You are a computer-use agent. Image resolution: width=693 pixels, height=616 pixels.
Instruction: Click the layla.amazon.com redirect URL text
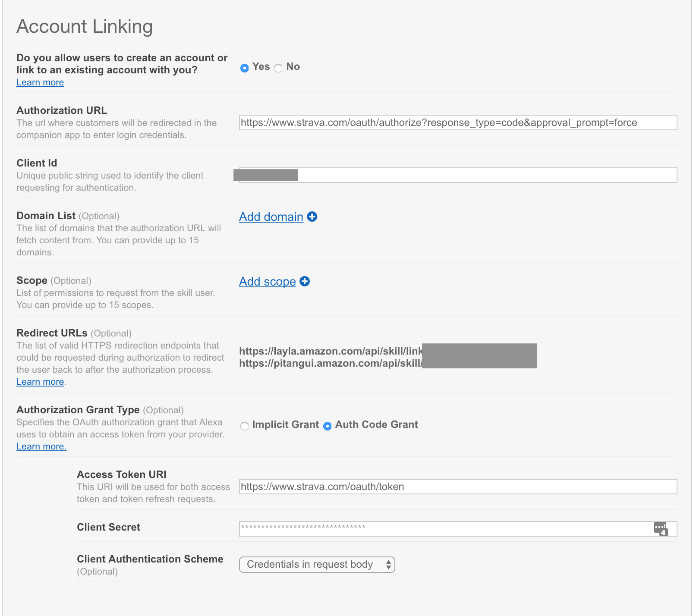point(331,351)
